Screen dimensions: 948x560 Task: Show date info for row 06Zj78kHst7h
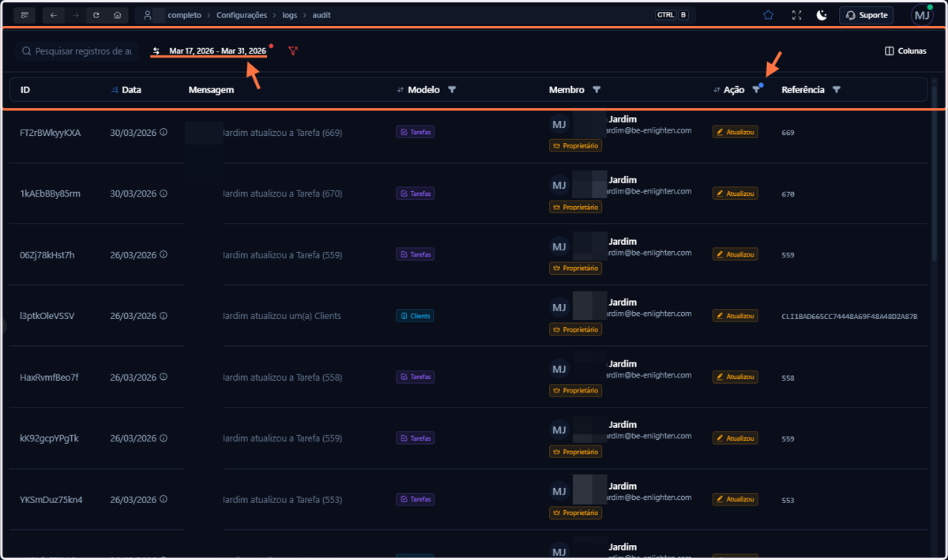164,255
